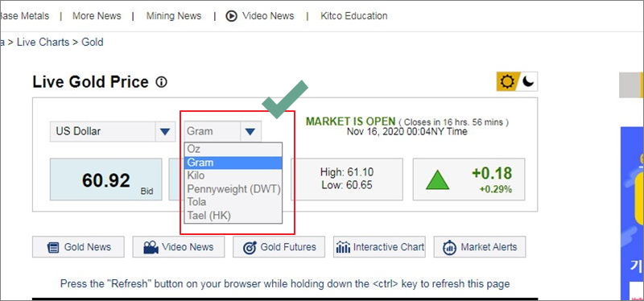
Task: Click the MARKET IS OPEN status text
Action: [351, 122]
